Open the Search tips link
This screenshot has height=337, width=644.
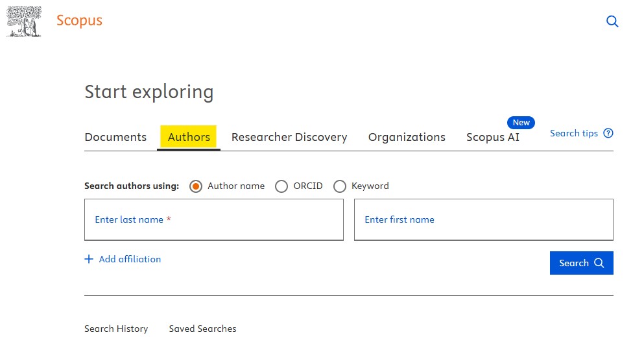[573, 133]
